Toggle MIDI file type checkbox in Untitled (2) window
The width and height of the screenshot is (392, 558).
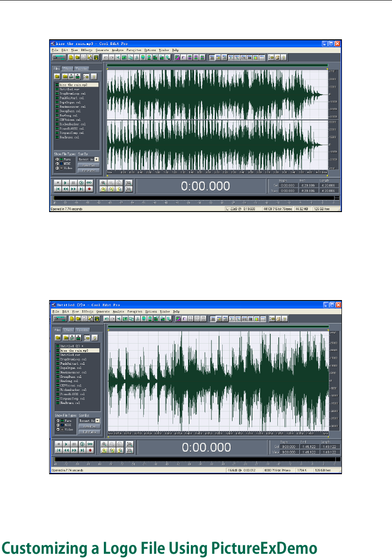pos(58,425)
